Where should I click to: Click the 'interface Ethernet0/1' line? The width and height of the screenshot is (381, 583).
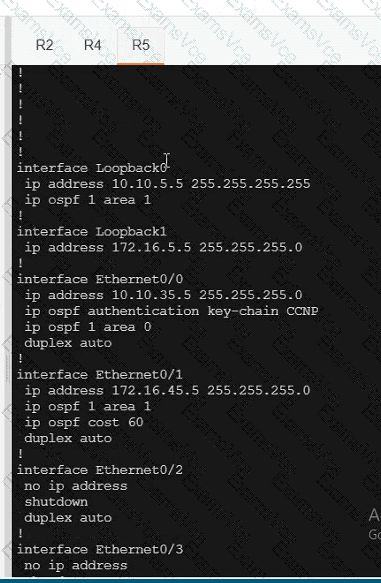100,374
